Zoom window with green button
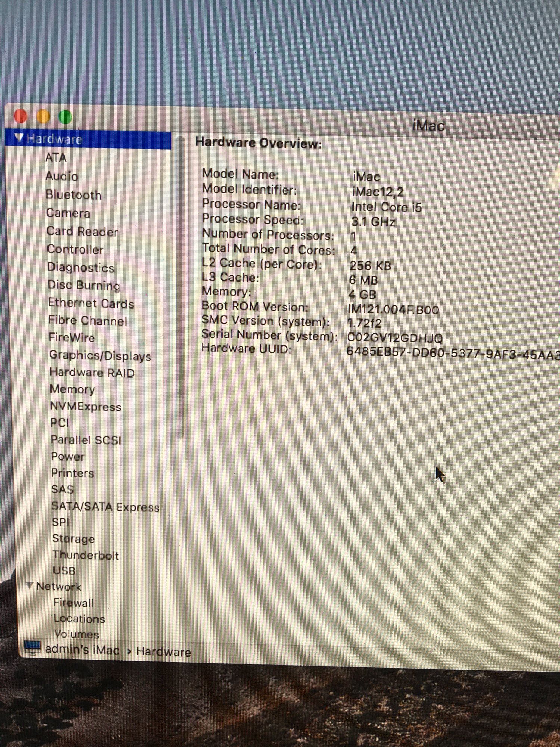560x747 pixels. 65,117
